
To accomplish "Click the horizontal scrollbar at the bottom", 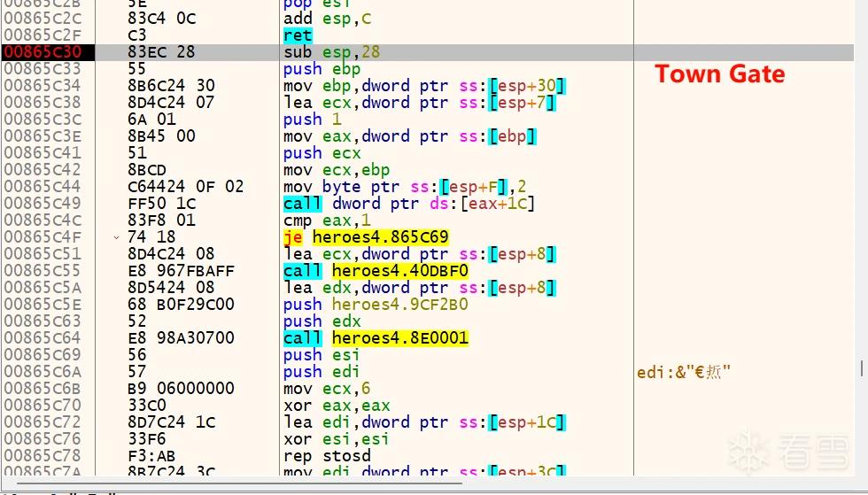I will [x=232, y=483].
